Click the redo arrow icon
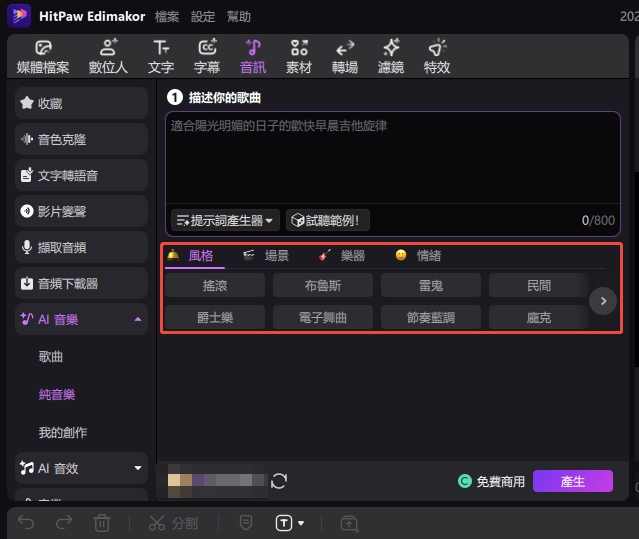 pos(64,523)
